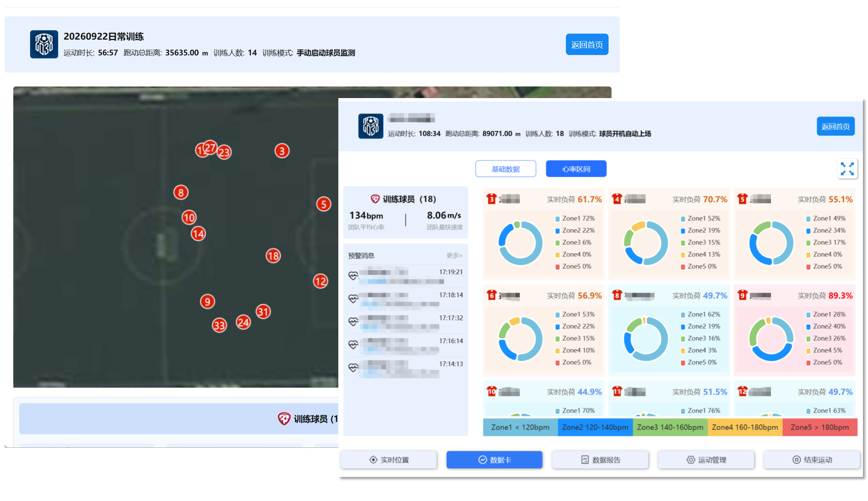868x501 pixels.
Task: Click 返回首页 in the front data card window
Action: coord(836,126)
